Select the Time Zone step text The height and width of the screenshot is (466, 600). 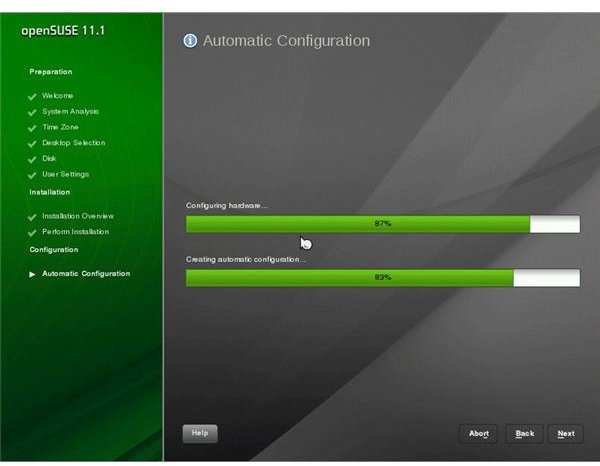(60, 127)
